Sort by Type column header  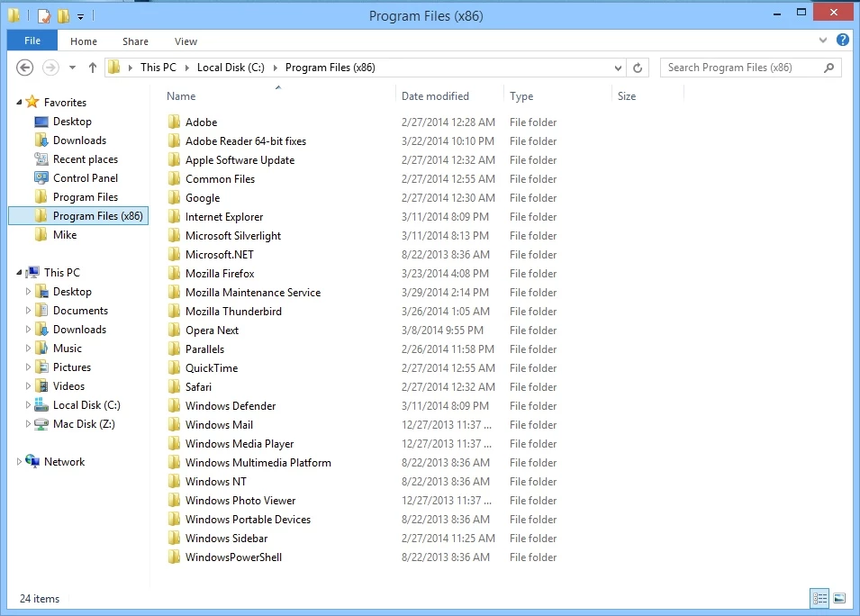click(521, 96)
